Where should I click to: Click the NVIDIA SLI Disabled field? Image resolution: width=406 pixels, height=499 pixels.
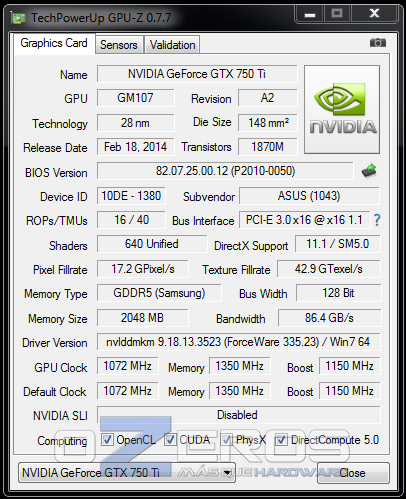click(238, 415)
